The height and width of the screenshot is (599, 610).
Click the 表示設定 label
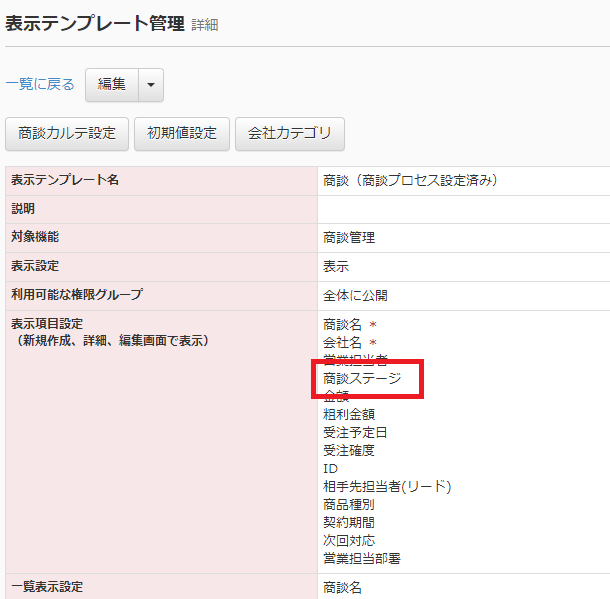pos(35,266)
